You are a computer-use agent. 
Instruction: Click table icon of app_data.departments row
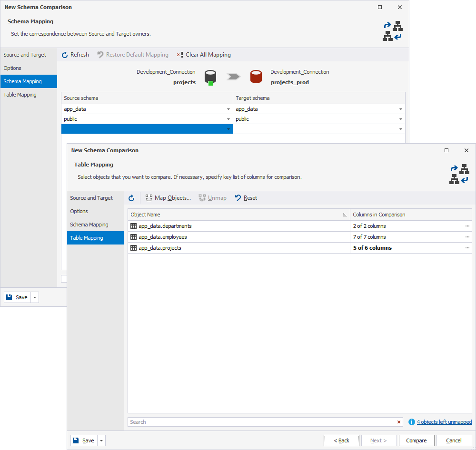[133, 226]
